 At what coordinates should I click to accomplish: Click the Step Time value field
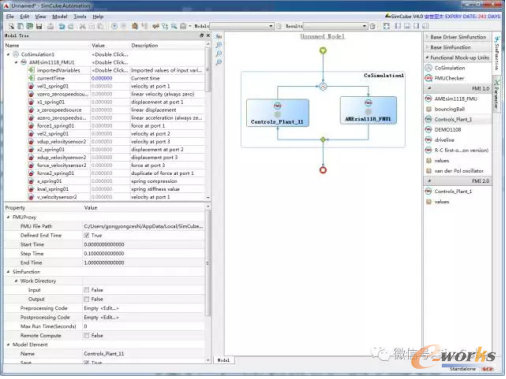144,254
